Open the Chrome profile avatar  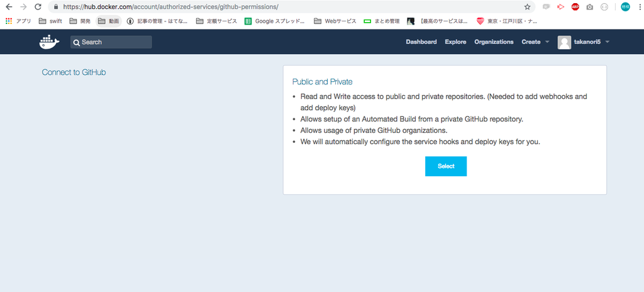[625, 6]
